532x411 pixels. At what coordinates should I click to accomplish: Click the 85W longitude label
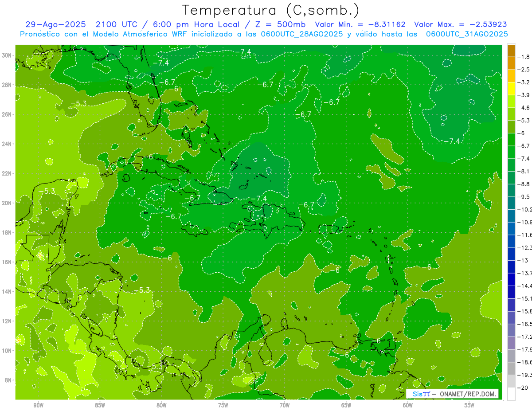[x=100, y=405]
